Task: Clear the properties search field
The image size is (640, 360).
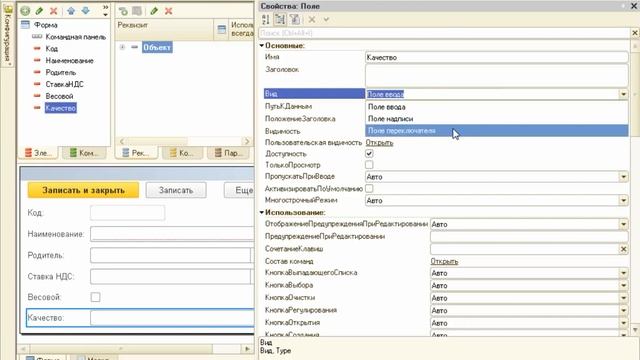Action: [635, 33]
